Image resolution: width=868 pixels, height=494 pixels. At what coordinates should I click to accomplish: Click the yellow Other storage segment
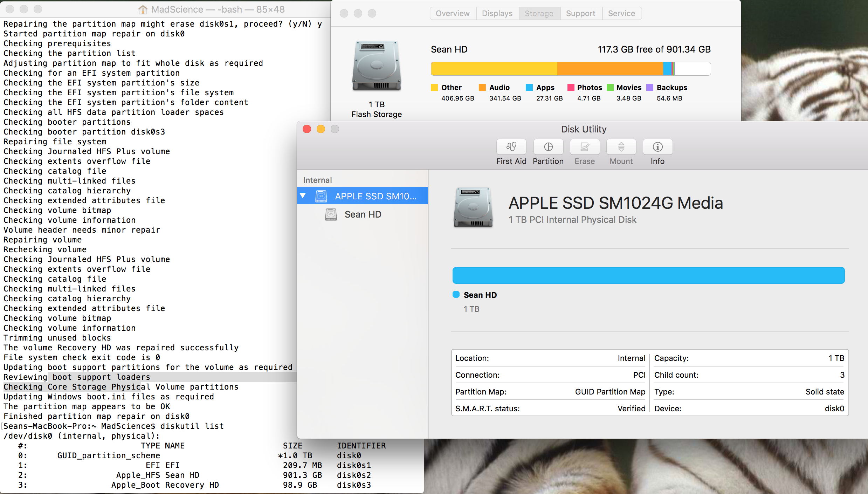(494, 69)
